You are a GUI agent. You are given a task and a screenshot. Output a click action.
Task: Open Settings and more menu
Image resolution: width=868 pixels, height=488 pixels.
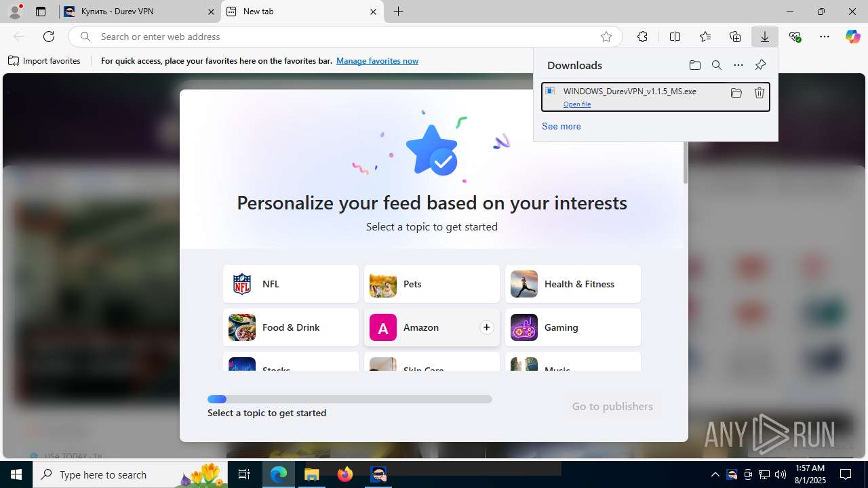tap(825, 37)
